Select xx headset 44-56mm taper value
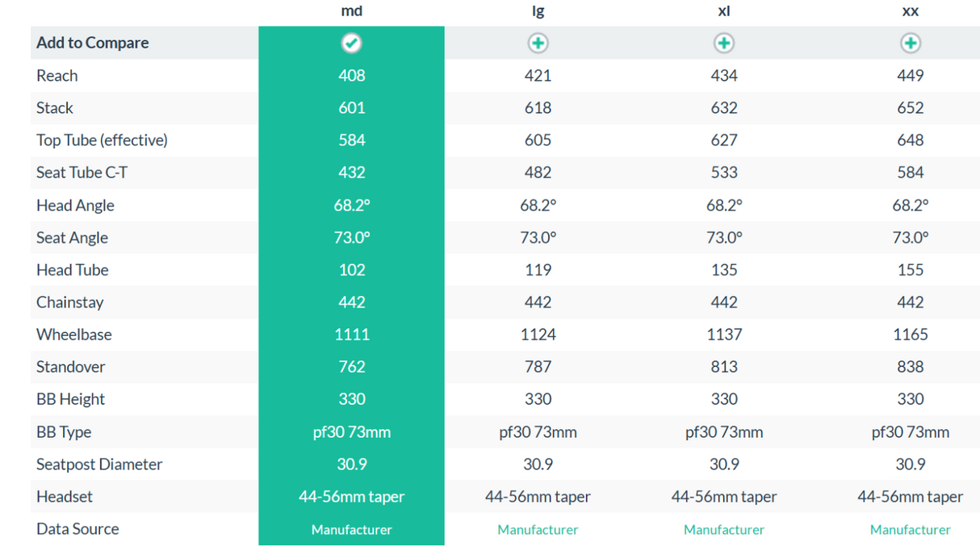Viewport: 980px width, 551px height. tap(910, 497)
